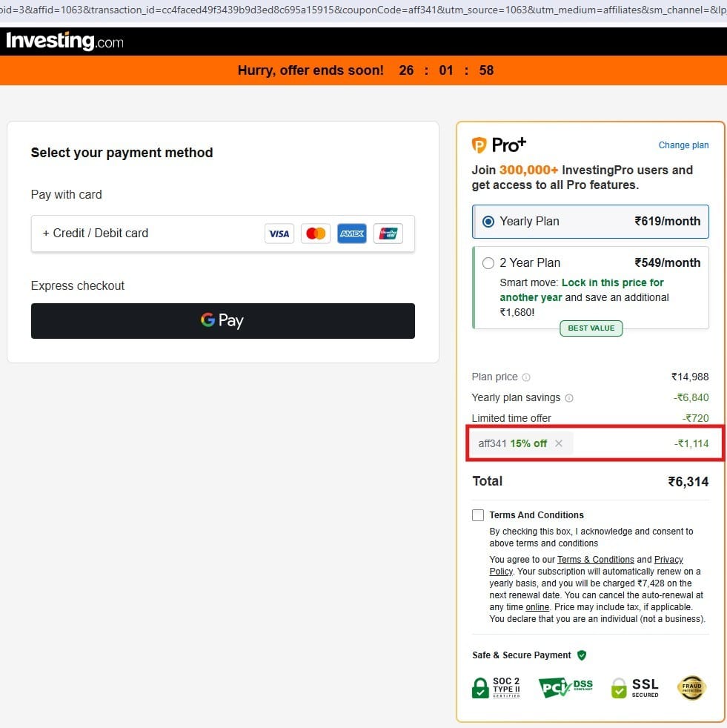
Task: Click the Yearly plan savings info icon
Action: click(569, 398)
